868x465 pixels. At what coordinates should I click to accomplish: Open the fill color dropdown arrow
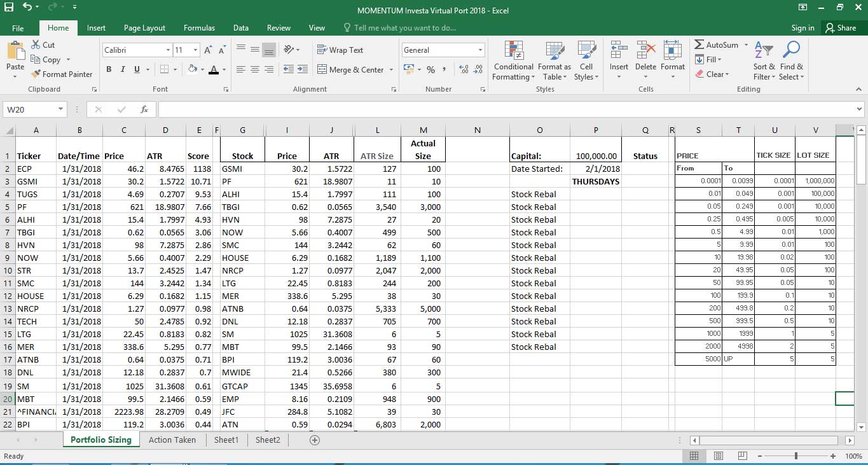pos(202,69)
